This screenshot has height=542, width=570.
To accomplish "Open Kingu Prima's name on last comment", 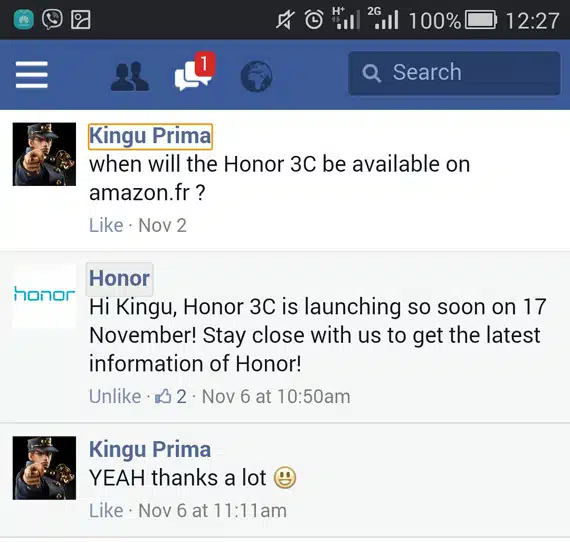I will [150, 449].
